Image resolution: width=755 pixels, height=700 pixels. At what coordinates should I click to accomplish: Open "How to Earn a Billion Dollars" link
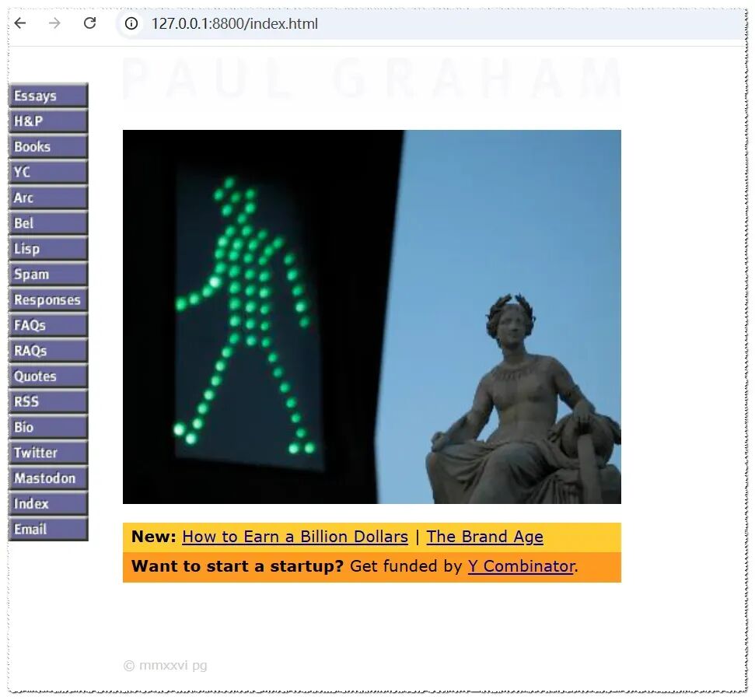[295, 537]
